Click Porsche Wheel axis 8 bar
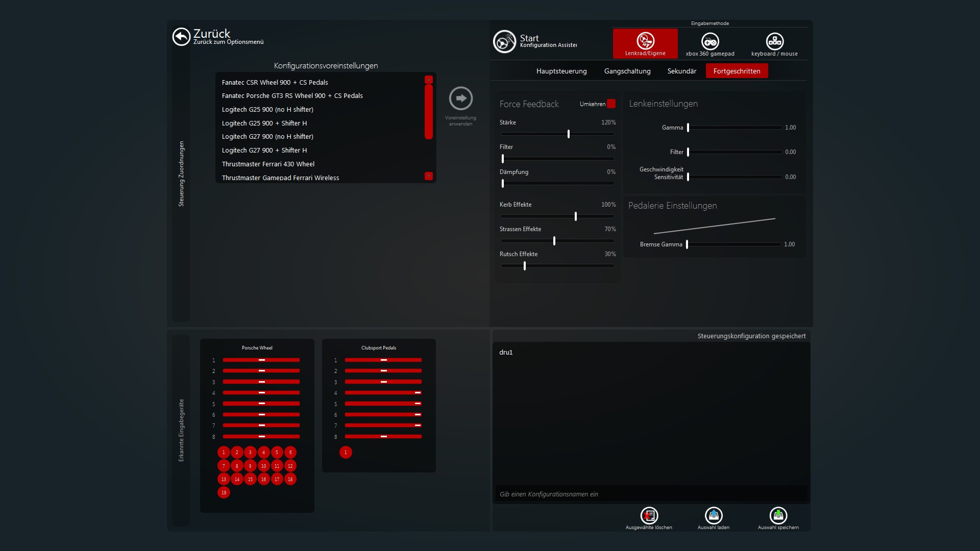Viewport: 980px width, 551px height. click(261, 437)
